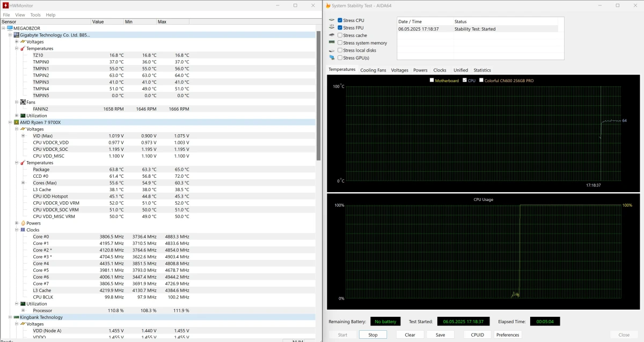This screenshot has width=644, height=342.
Task: Click the Fans icon under Gigabyte
Action: [23, 102]
